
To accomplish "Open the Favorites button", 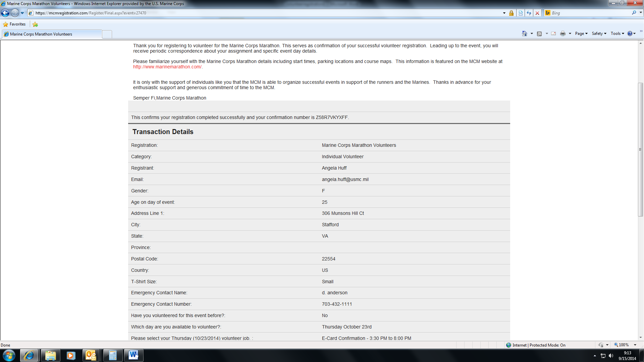I will pos(14,24).
